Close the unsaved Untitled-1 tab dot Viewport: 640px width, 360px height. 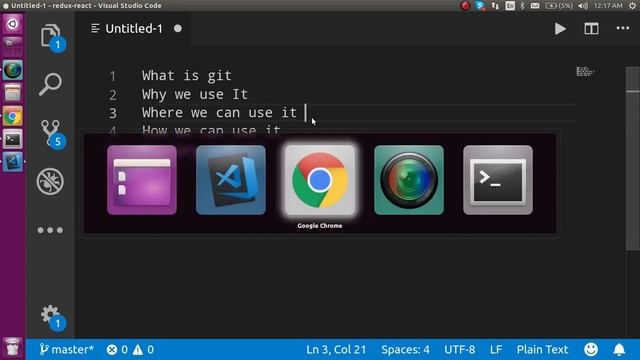[x=178, y=29]
